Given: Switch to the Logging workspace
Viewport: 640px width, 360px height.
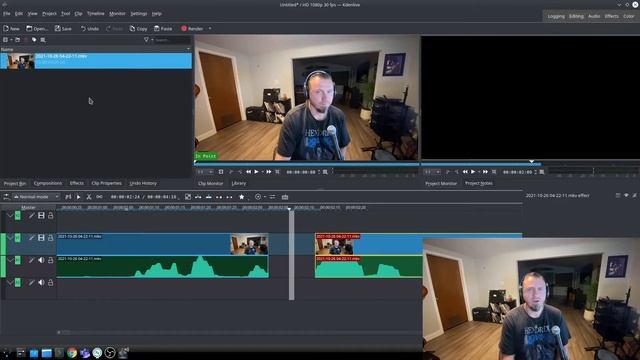Looking at the screenshot, I should click(556, 16).
